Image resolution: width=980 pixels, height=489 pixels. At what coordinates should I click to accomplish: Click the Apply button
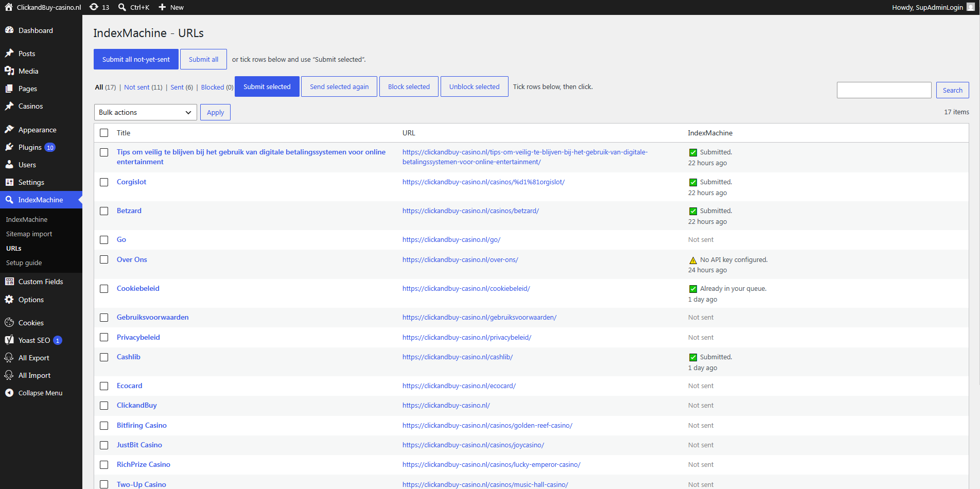(x=215, y=112)
